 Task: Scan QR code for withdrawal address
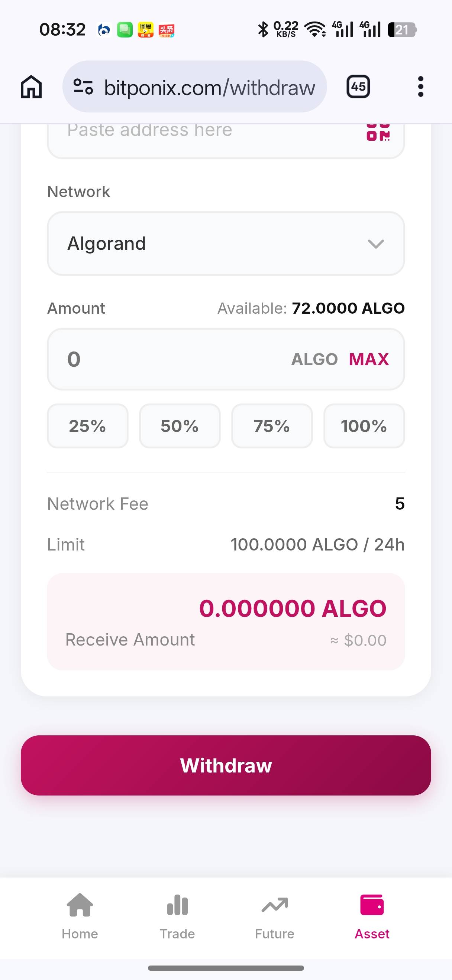tap(378, 133)
